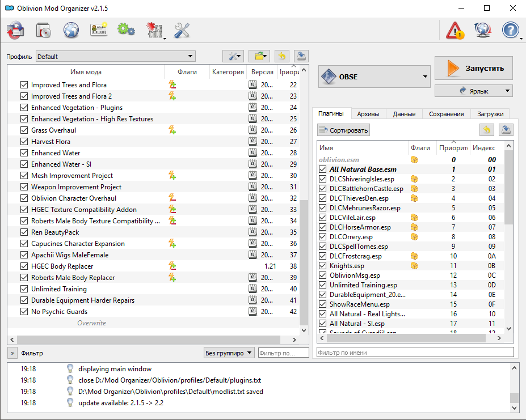Image resolution: width=526 pixels, height=420 pixels.
Task: Toggle Unlimited Training.esp plugin checkbox
Action: (323, 285)
